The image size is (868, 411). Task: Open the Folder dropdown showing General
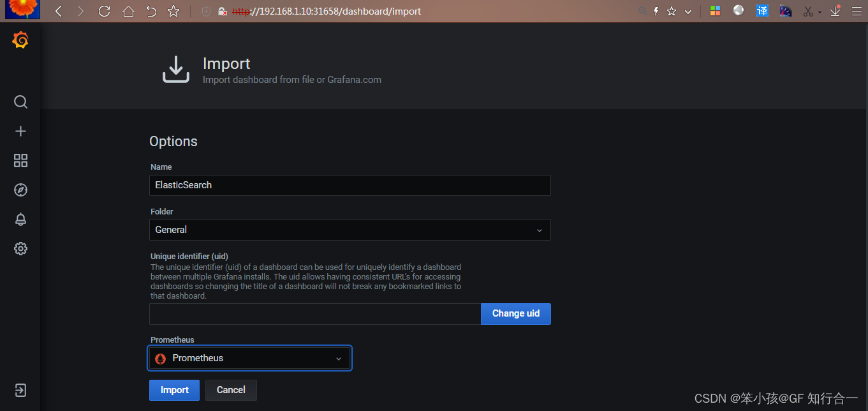click(349, 230)
